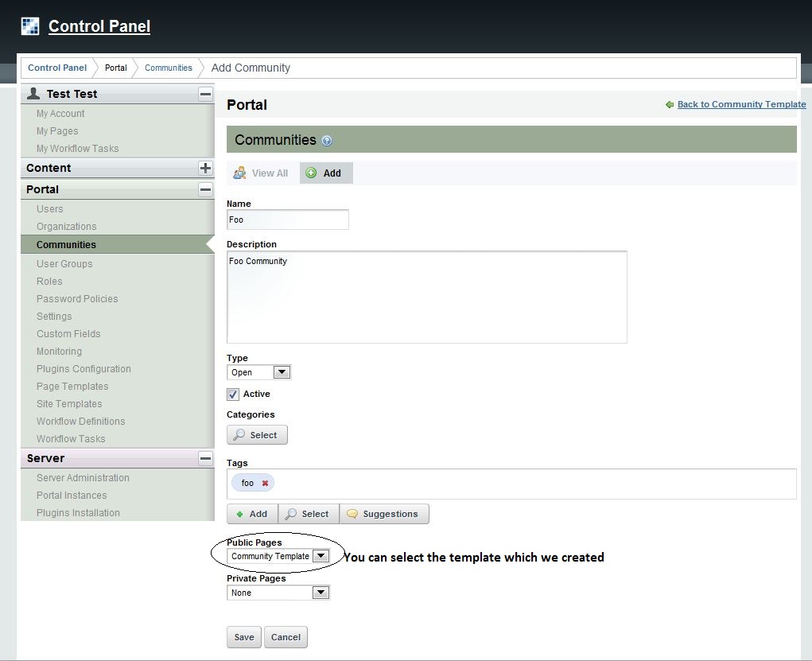Screen dimensions: 812x661
Task: Click the Name input field
Action: (288, 220)
